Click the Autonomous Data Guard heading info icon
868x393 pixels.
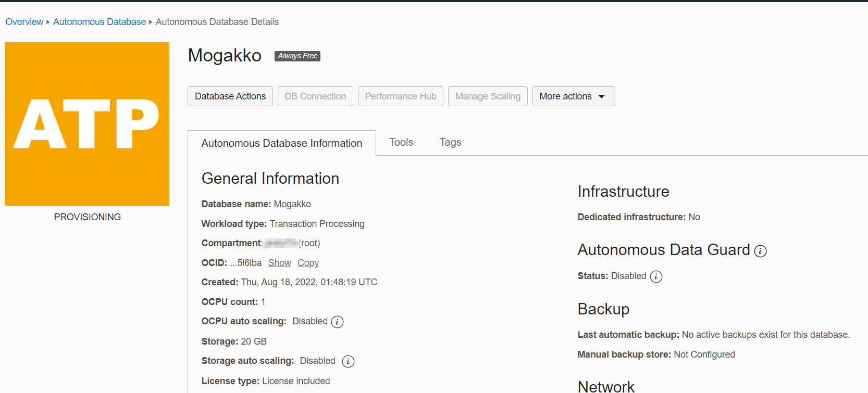[760, 251]
